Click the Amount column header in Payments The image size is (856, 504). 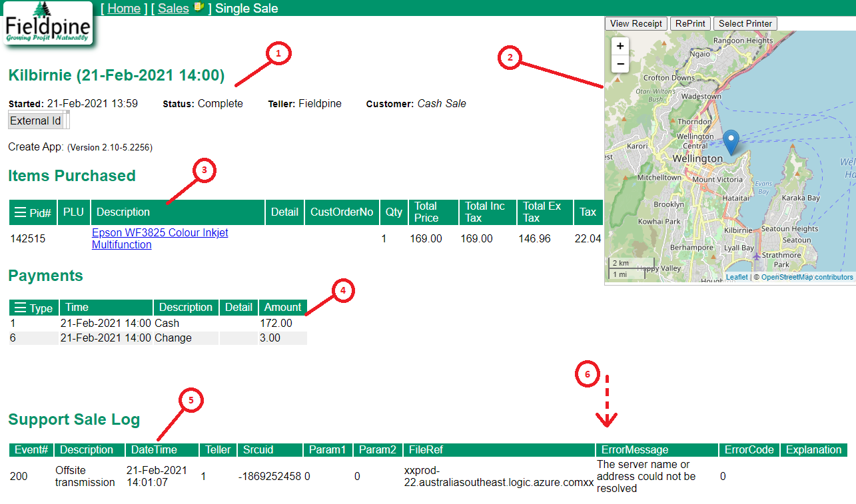coord(282,307)
